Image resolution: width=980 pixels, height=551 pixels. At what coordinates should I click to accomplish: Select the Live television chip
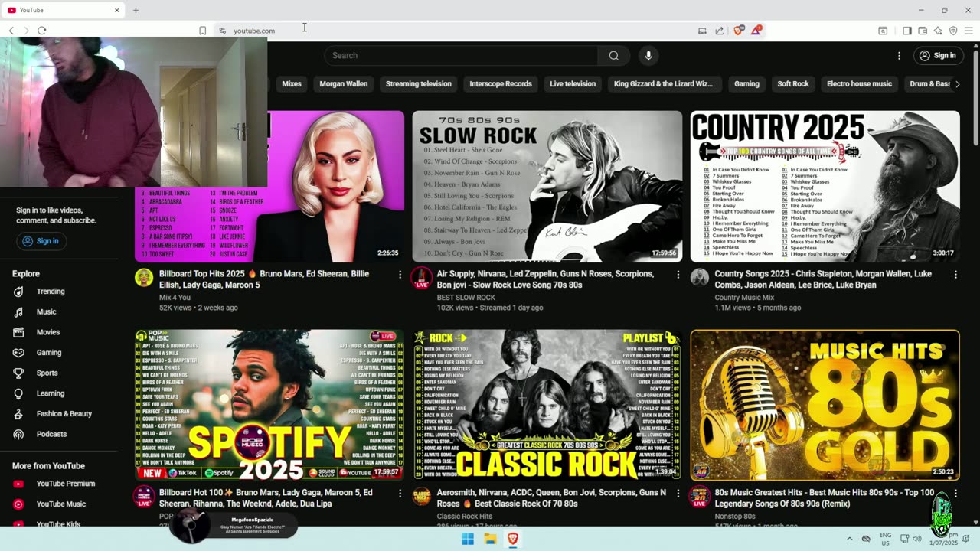coord(573,84)
